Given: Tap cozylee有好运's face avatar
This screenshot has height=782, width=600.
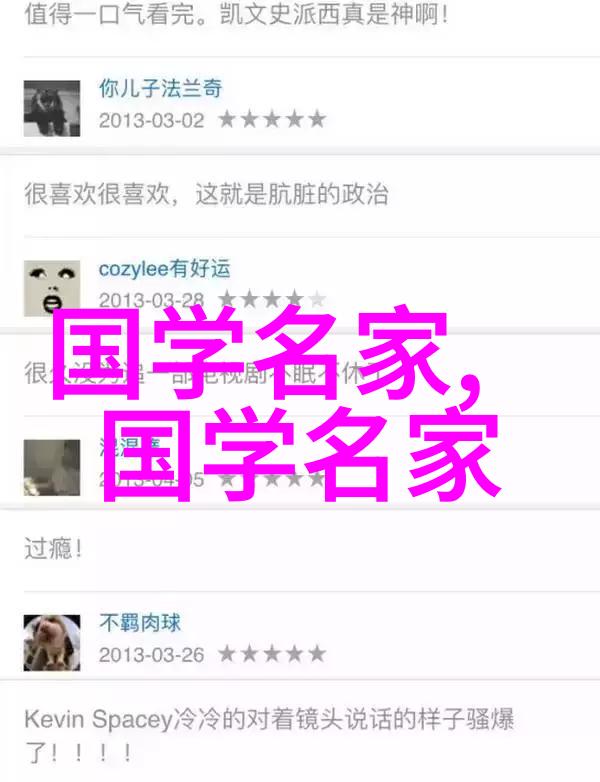Looking at the screenshot, I should (x=52, y=288).
